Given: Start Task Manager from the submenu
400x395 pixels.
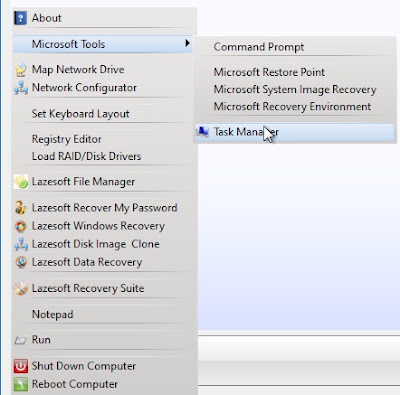Looking at the screenshot, I should (x=294, y=132).
